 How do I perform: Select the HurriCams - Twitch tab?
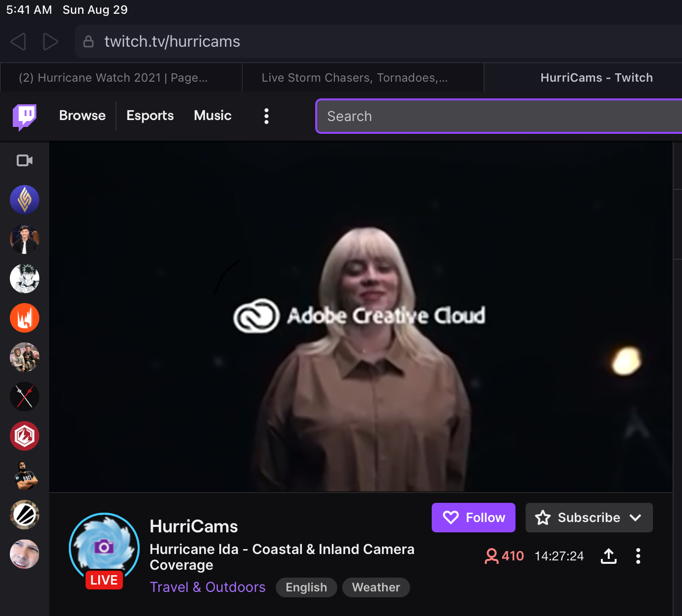coord(583,77)
